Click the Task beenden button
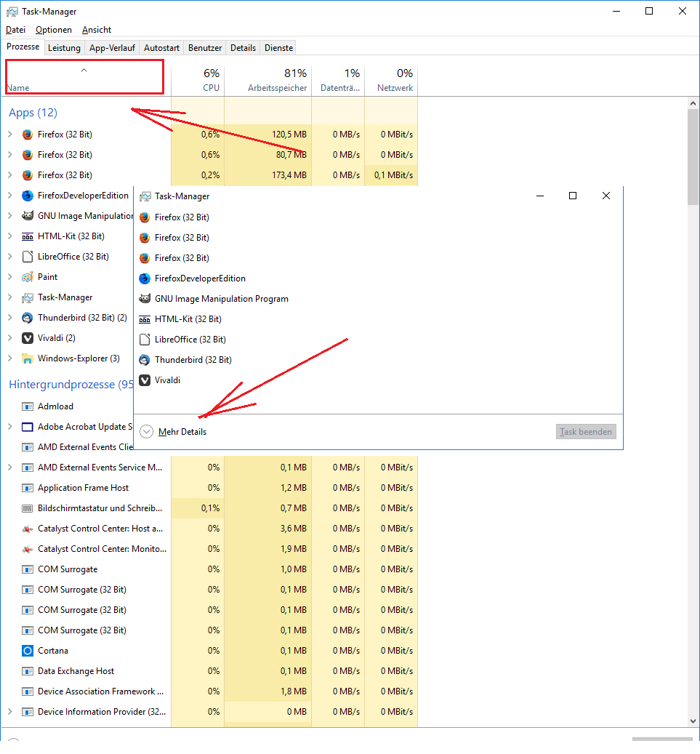 (586, 432)
